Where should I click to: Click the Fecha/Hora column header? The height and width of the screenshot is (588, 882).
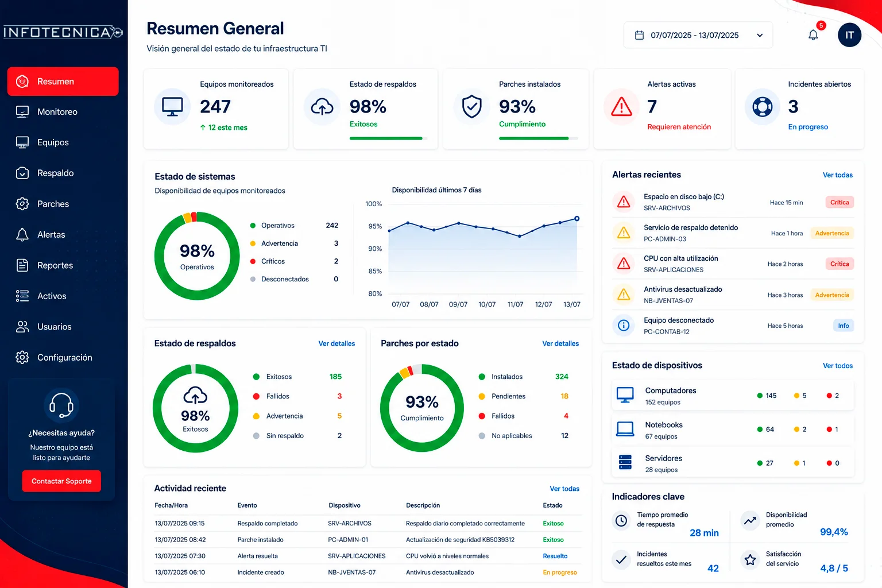[171, 505]
